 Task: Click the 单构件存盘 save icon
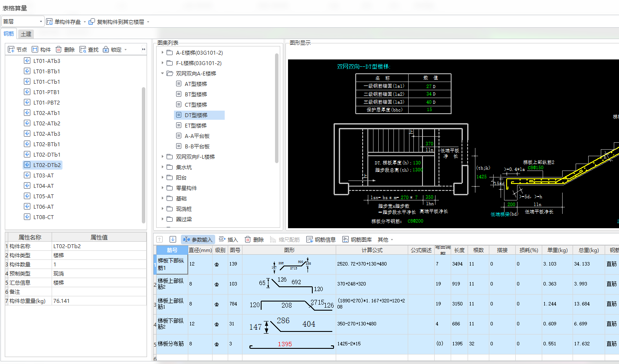click(x=49, y=22)
